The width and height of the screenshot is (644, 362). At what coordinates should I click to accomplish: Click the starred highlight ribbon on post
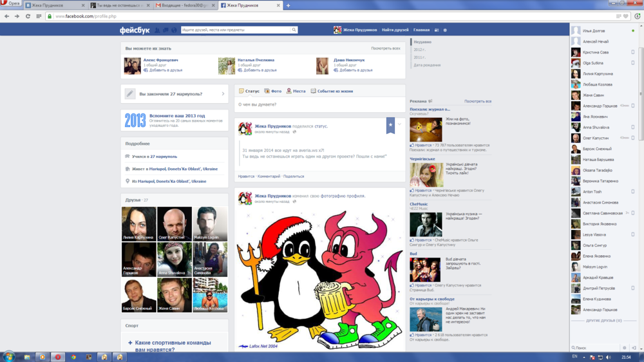(390, 126)
